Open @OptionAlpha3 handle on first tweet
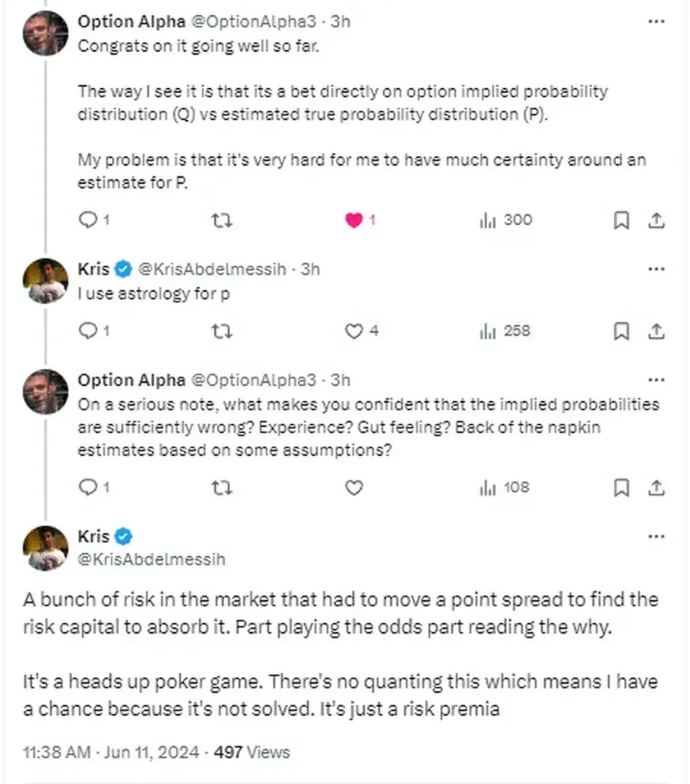 pos(254,21)
